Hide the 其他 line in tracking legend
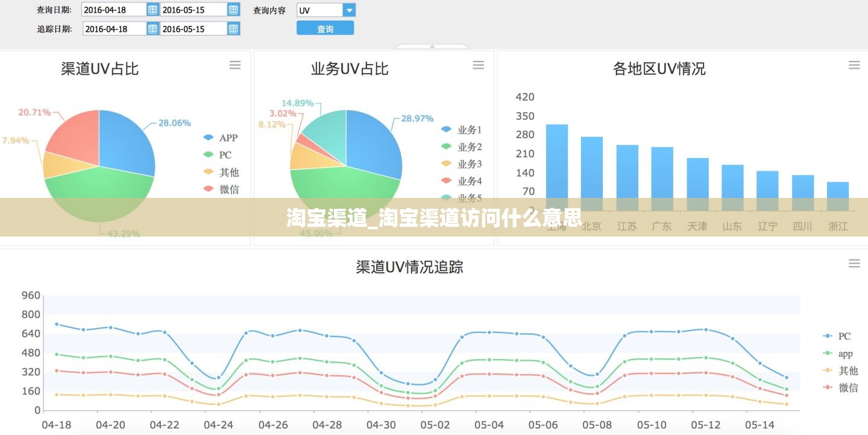The width and height of the screenshot is (868, 435). pyautogui.click(x=840, y=370)
